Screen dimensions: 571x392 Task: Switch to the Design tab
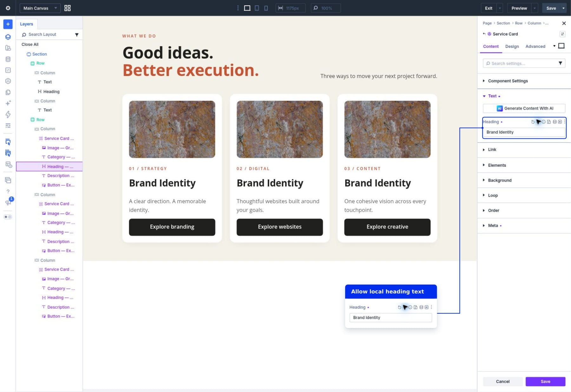click(x=512, y=46)
